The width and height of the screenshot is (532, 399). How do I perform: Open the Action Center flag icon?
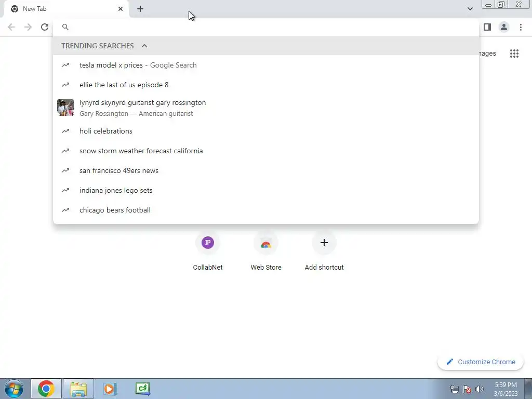click(x=467, y=389)
